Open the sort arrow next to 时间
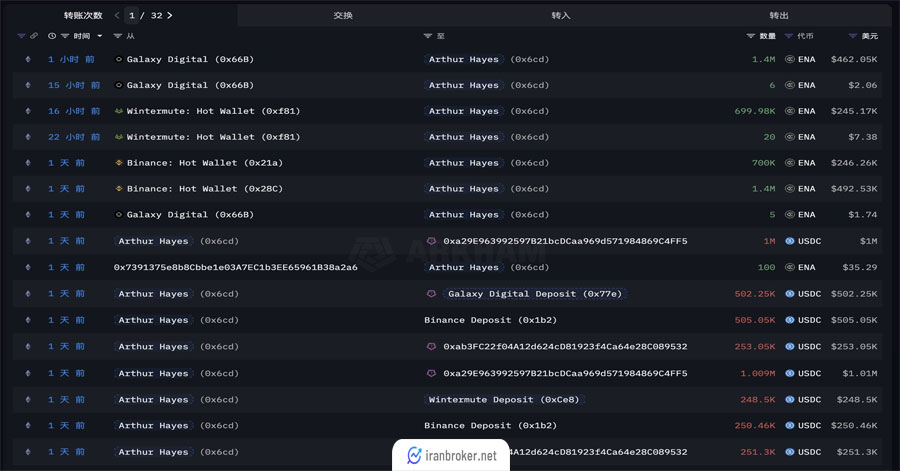This screenshot has width=900, height=471. pyautogui.click(x=100, y=36)
